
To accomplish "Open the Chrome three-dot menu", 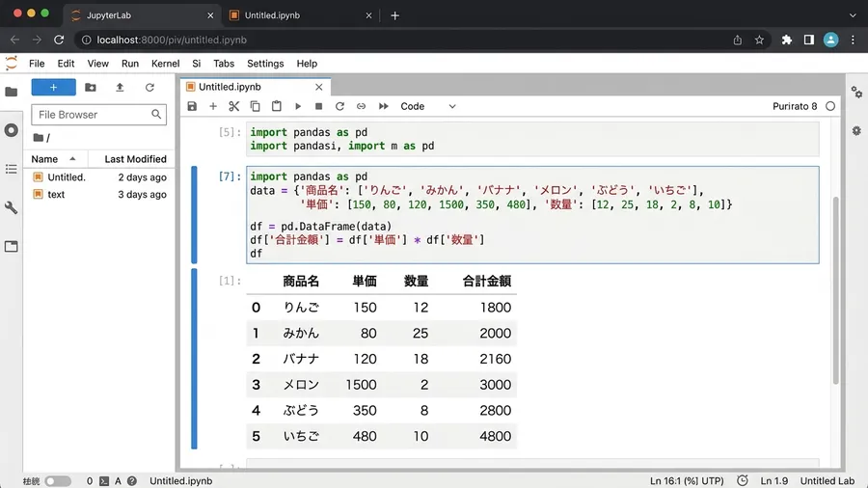I will pos(853,40).
